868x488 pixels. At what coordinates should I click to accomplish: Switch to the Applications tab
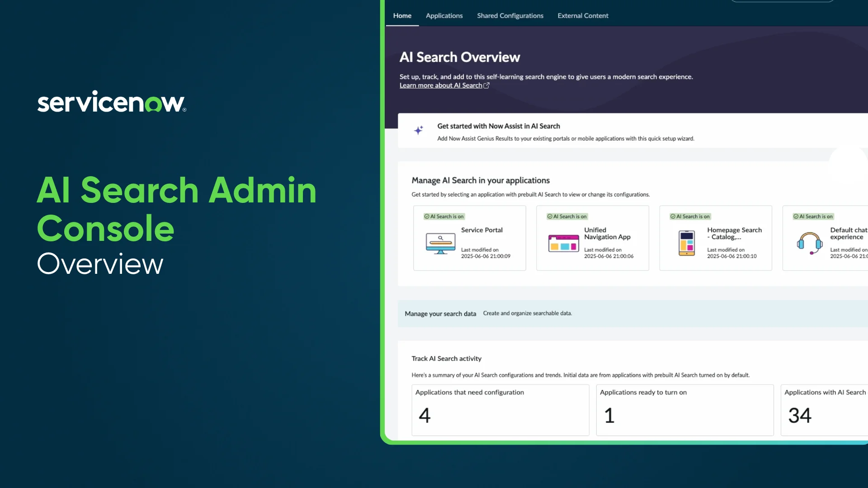(444, 16)
